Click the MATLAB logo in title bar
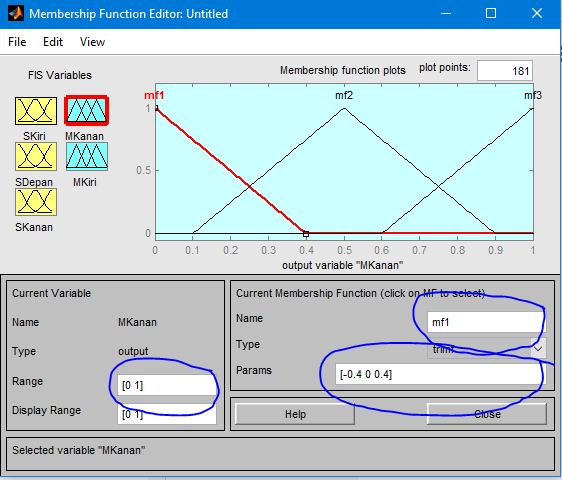The height and width of the screenshot is (480, 562). point(16,14)
